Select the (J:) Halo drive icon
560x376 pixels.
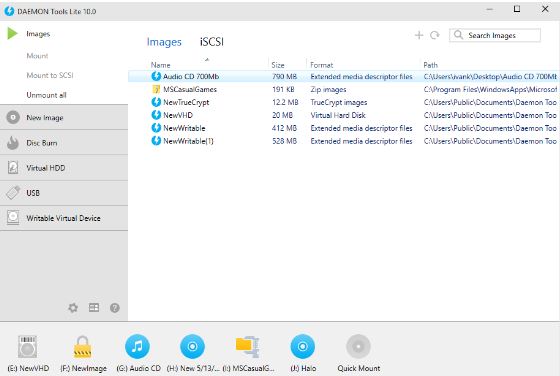[x=302, y=346]
